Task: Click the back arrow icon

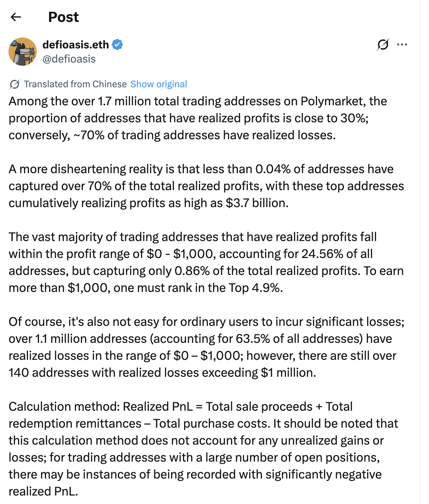Action: click(16, 17)
